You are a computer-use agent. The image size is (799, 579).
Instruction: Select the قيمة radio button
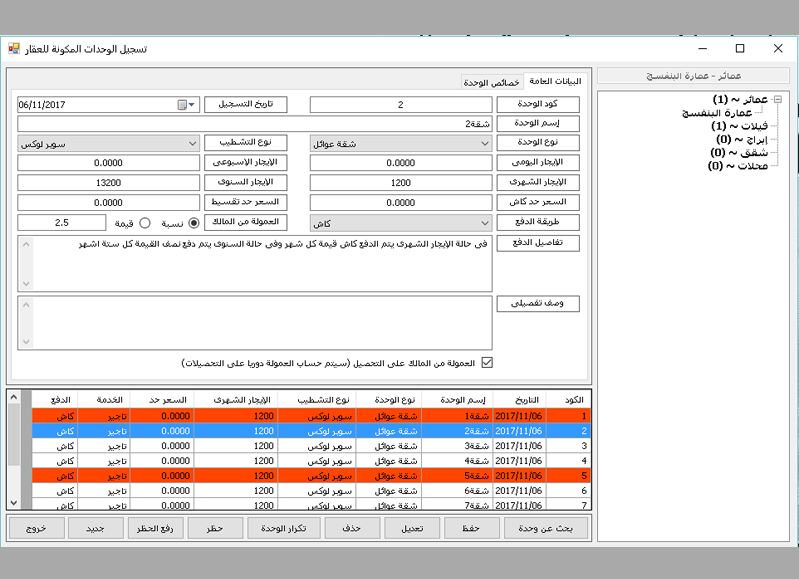[x=145, y=223]
